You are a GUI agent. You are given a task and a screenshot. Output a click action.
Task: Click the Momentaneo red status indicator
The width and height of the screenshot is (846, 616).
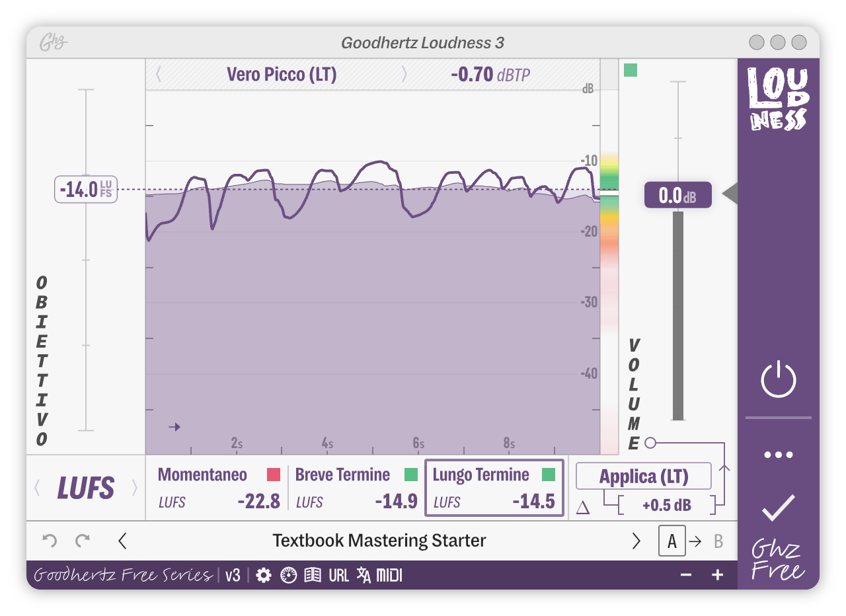pyautogui.click(x=274, y=475)
